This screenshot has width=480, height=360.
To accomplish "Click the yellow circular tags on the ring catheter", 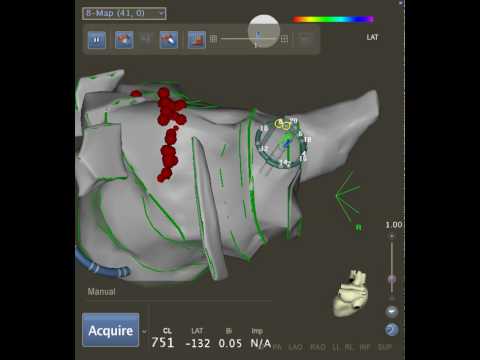I will pos(282,124).
